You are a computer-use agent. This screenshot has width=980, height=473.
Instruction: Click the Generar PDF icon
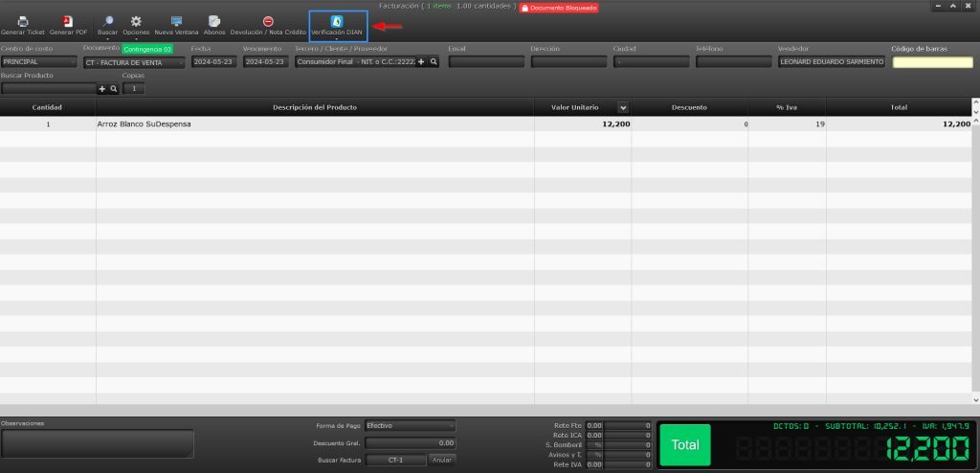(68, 21)
